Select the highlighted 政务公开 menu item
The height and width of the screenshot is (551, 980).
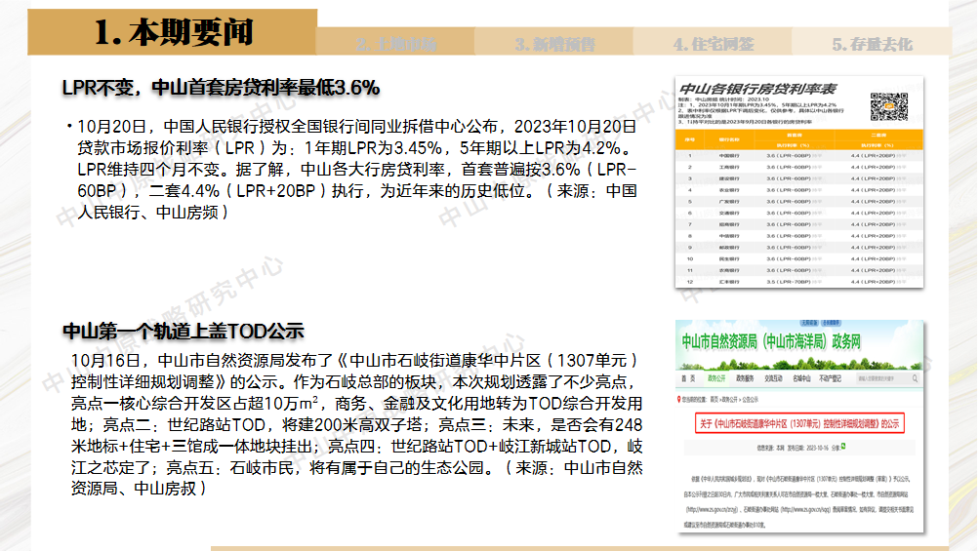pyautogui.click(x=717, y=376)
